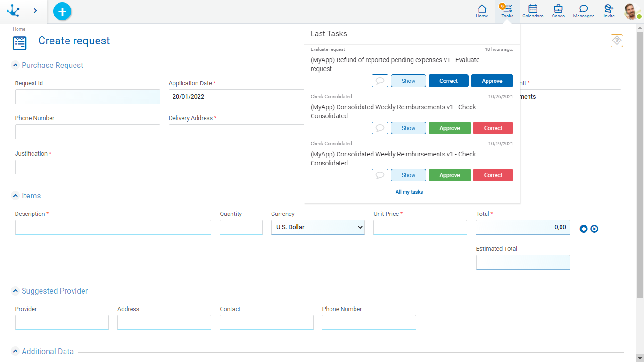Open the All my tasks link
Image resolution: width=644 pixels, height=362 pixels.
click(409, 192)
